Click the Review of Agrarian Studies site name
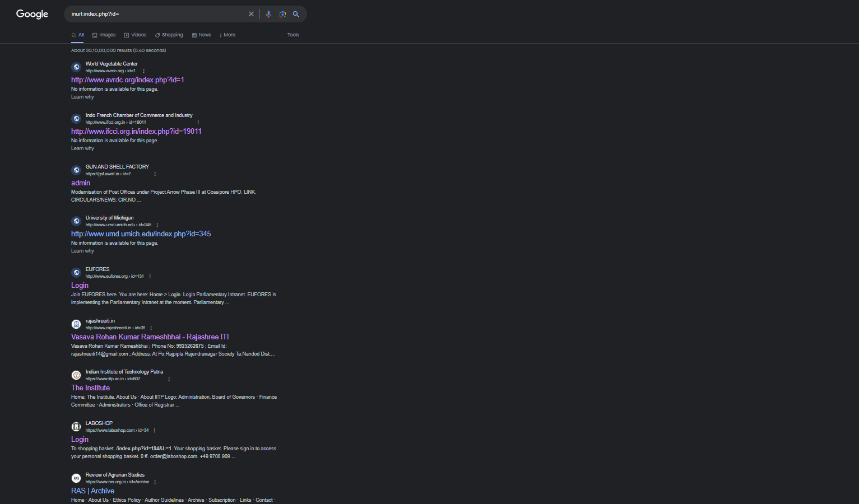The width and height of the screenshot is (859, 504). click(x=115, y=475)
